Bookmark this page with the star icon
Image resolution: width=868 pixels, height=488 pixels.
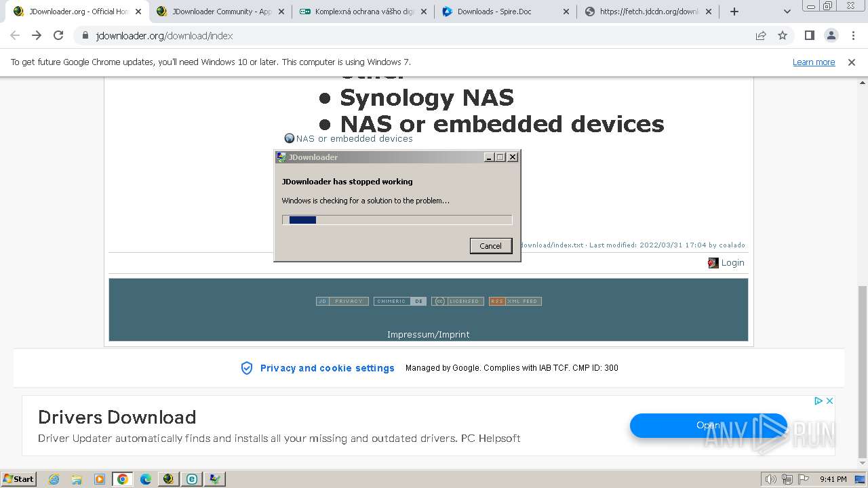click(783, 35)
